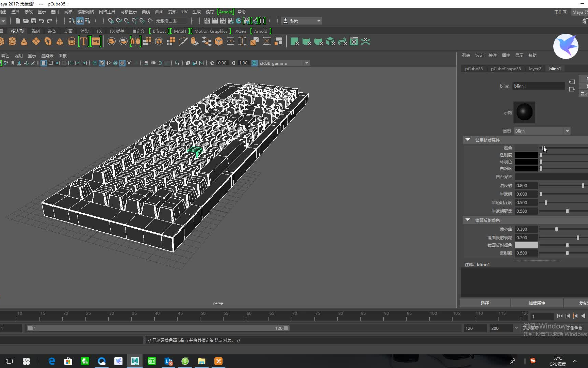
Task: Click the SVG import shelf icon
Action: (96, 42)
